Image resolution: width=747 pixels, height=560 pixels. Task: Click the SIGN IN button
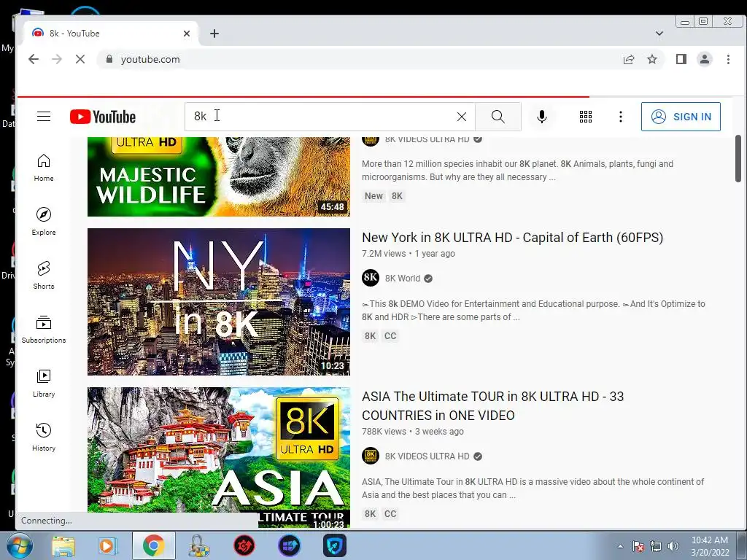coord(681,117)
